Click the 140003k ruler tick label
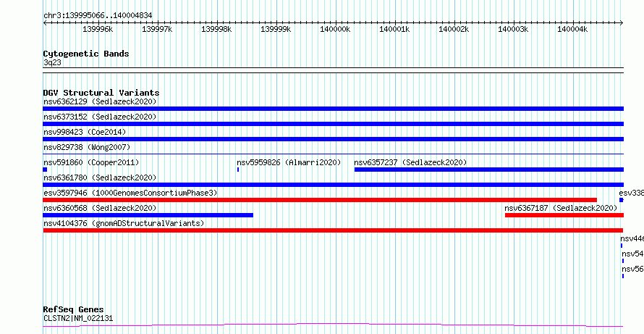644x334 pixels. pyautogui.click(x=513, y=29)
